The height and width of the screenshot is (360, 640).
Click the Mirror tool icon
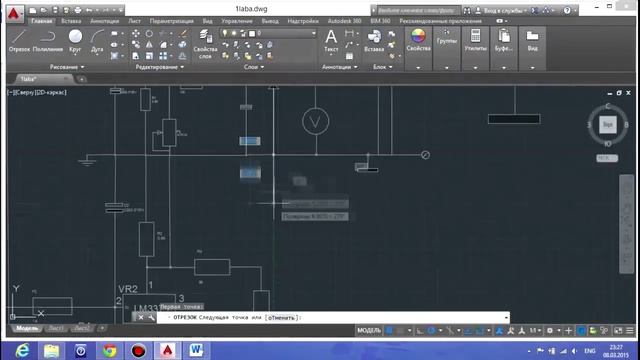pos(149,44)
